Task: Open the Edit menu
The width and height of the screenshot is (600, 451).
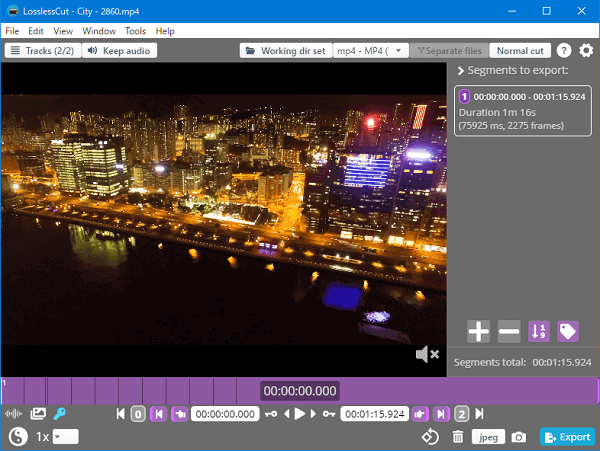Action: (36, 31)
